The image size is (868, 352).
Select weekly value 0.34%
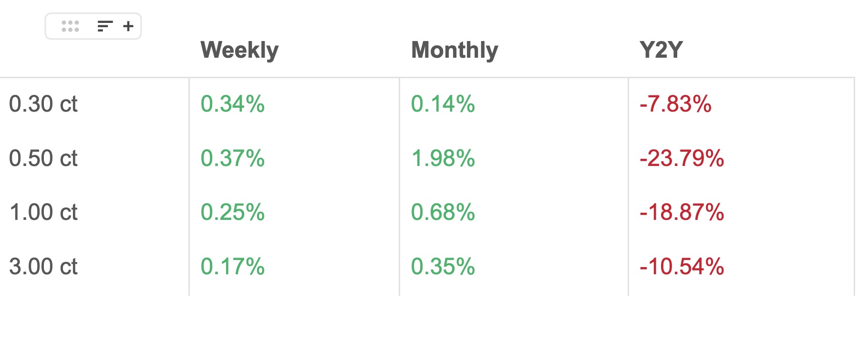point(232,104)
